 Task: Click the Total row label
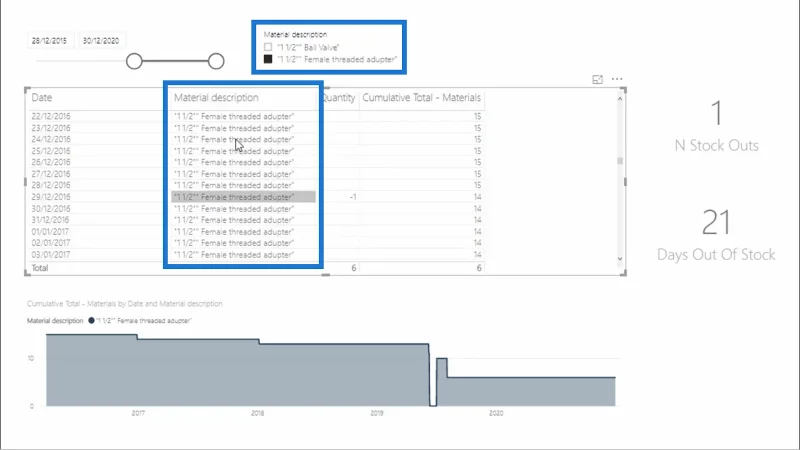[40, 268]
